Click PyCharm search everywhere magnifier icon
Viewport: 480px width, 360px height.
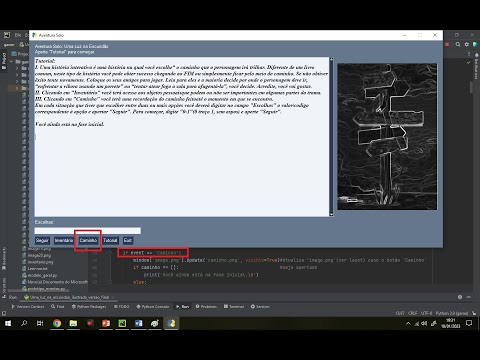pyautogui.click(x=458, y=44)
